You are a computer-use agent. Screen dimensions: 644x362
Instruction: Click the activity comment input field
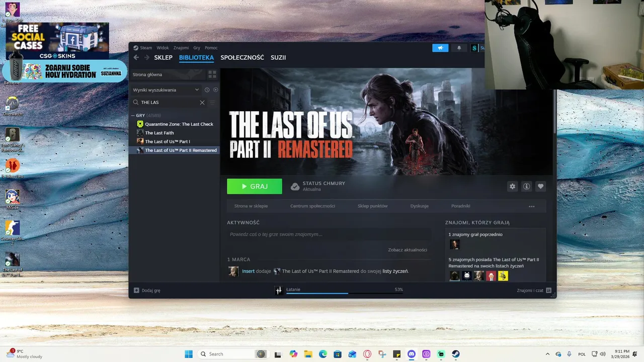tap(329, 234)
